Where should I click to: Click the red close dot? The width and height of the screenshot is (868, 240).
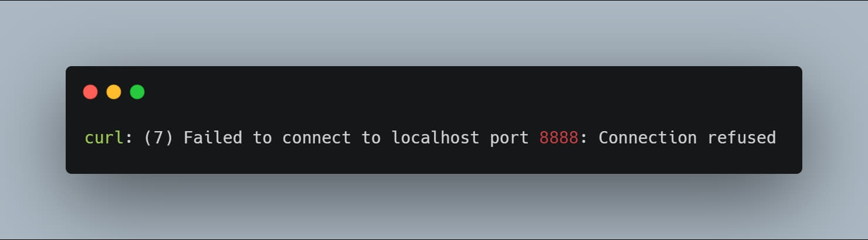click(90, 92)
